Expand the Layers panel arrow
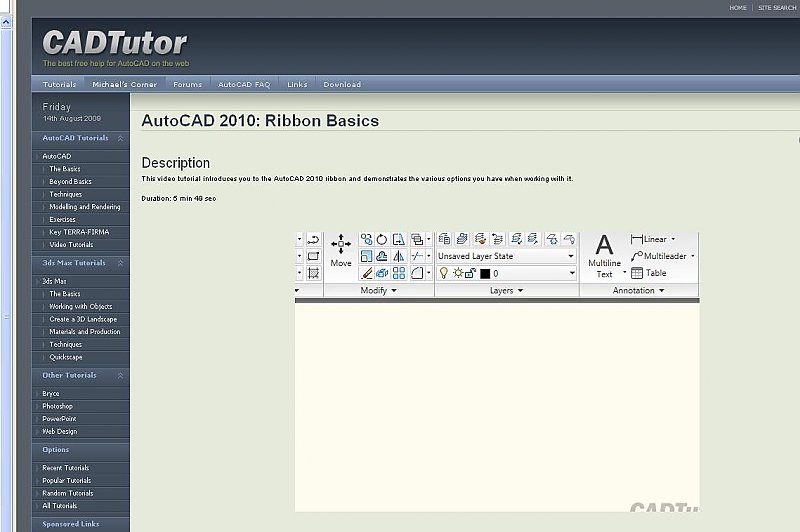This screenshot has width=800, height=532. pos(520,291)
